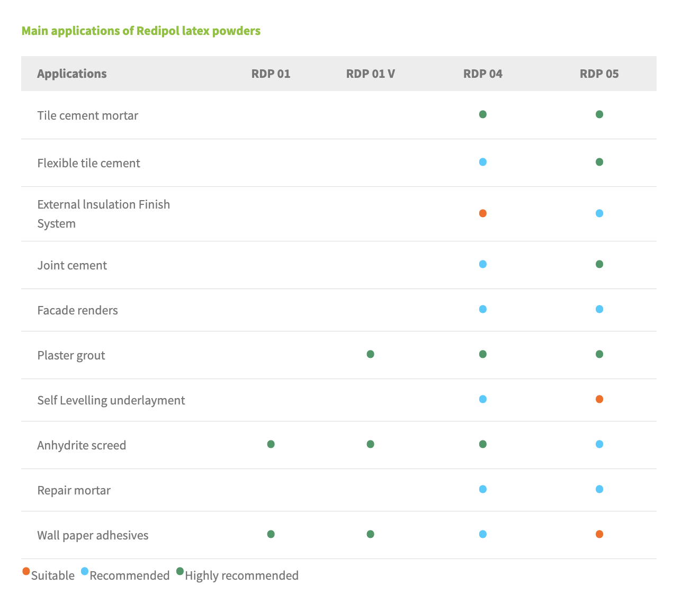Image resolution: width=700 pixels, height=612 pixels.
Task: Click the RDP 01 column header
Action: [271, 74]
